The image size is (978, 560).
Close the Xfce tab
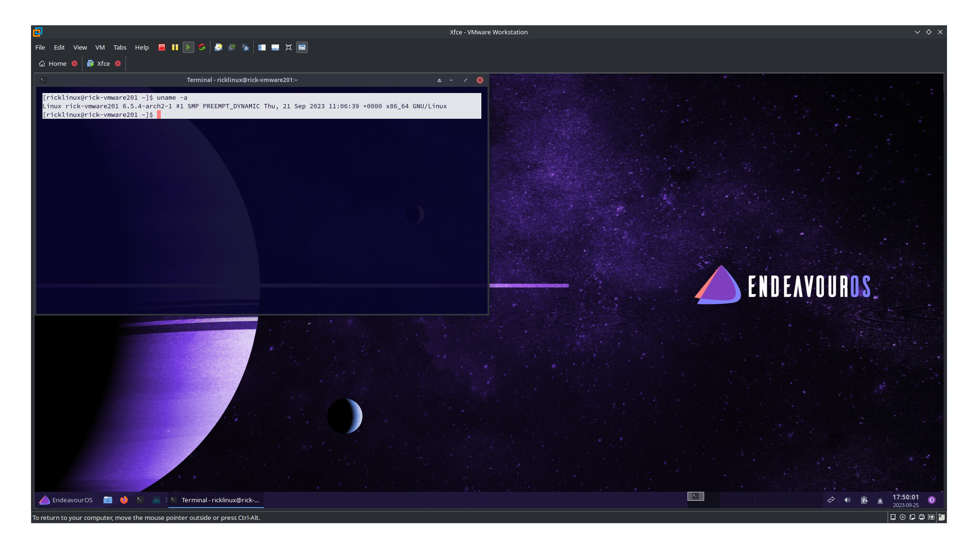click(118, 63)
